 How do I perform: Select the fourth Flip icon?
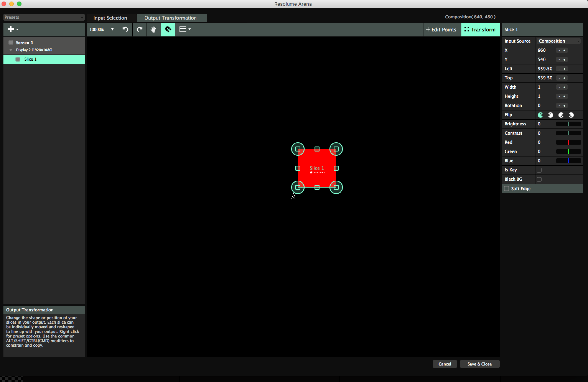pyautogui.click(x=571, y=115)
